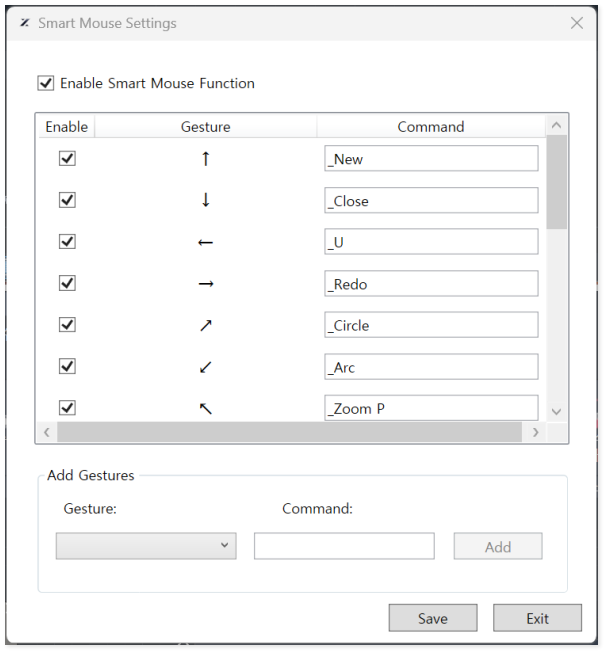The width and height of the screenshot is (607, 654).
Task: Exit the settings dialog
Action: (x=537, y=618)
